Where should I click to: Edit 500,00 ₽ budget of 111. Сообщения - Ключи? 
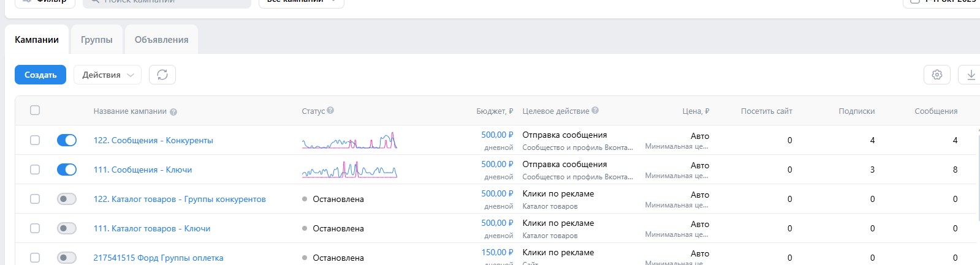tap(496, 164)
